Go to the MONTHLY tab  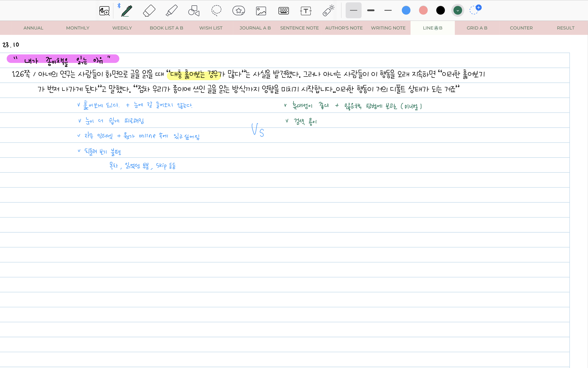[78, 28]
